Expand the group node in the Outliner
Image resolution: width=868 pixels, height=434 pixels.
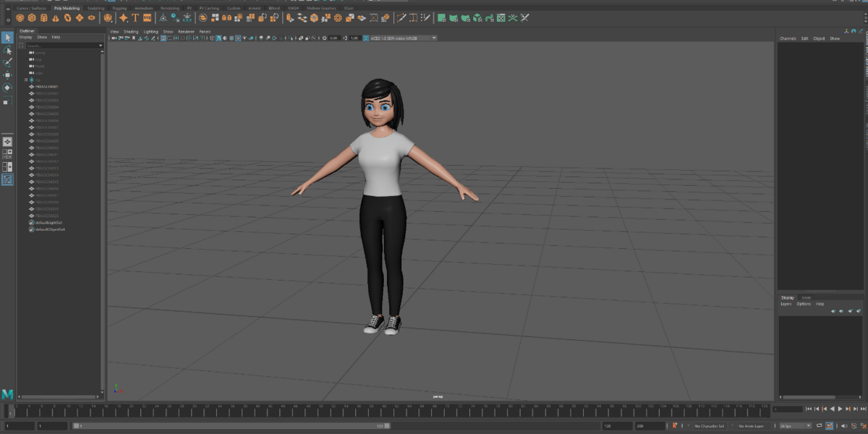26,80
